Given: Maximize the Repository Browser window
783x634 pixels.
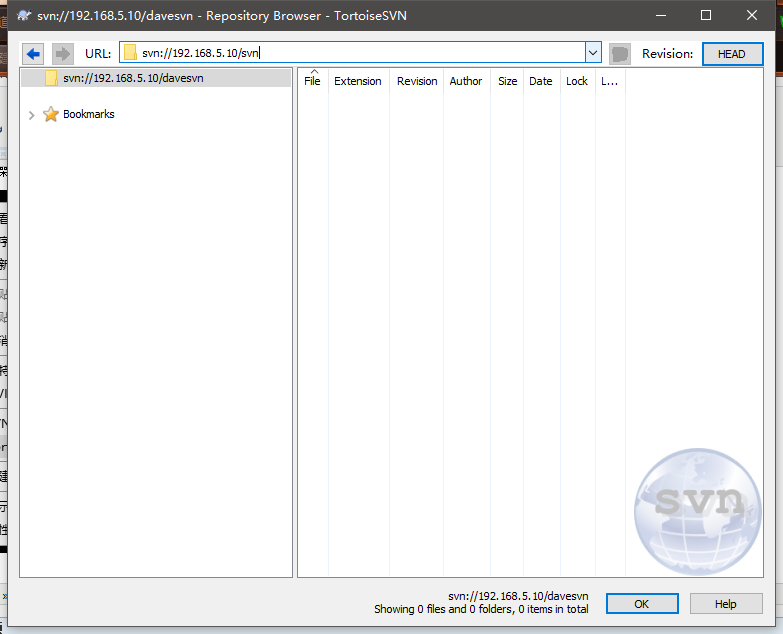Looking at the screenshot, I should pos(706,15).
